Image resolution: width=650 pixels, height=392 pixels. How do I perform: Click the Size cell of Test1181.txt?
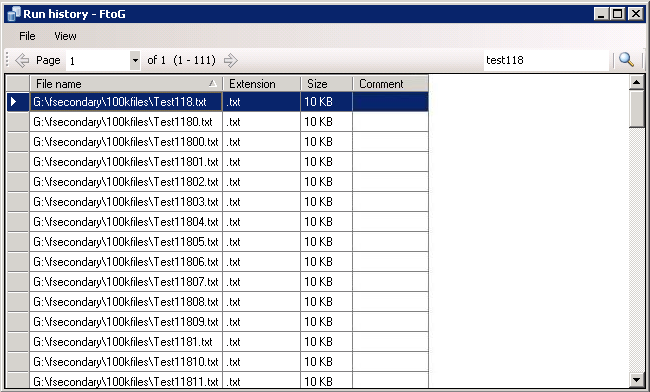326,342
